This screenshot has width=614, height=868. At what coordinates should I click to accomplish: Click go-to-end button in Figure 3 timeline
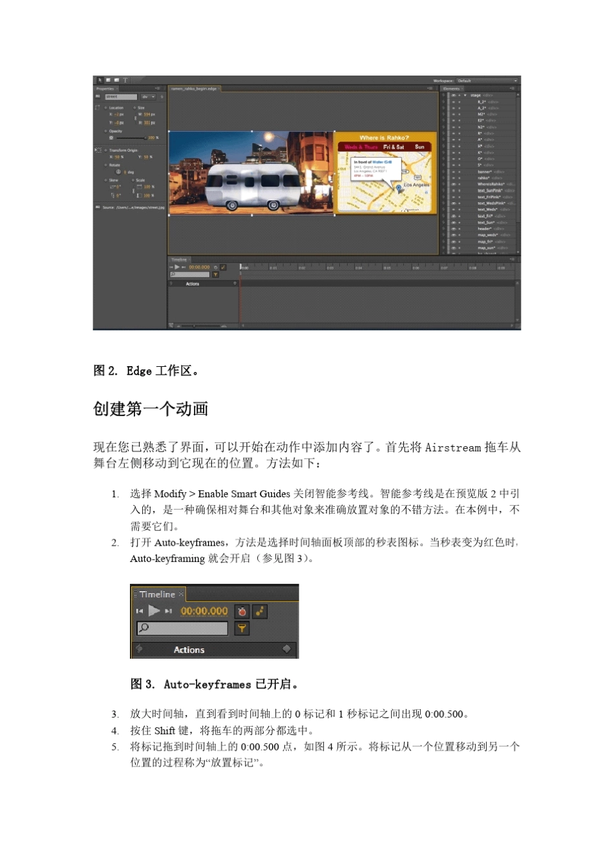click(x=168, y=611)
